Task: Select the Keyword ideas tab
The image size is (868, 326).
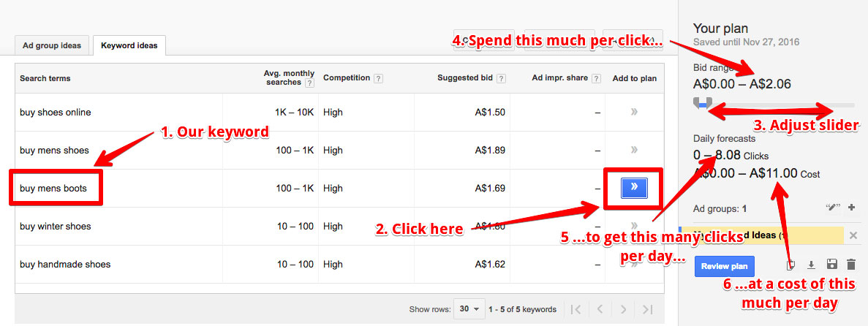Action: (129, 45)
